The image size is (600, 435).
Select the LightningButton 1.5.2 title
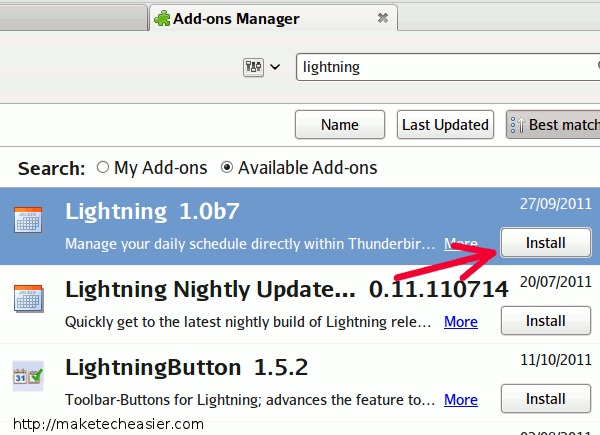[x=186, y=367]
